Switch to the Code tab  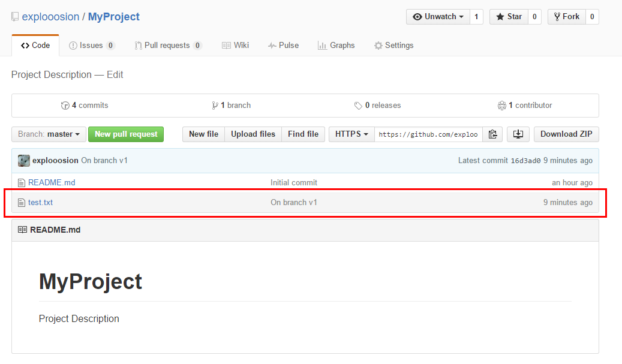(x=35, y=46)
